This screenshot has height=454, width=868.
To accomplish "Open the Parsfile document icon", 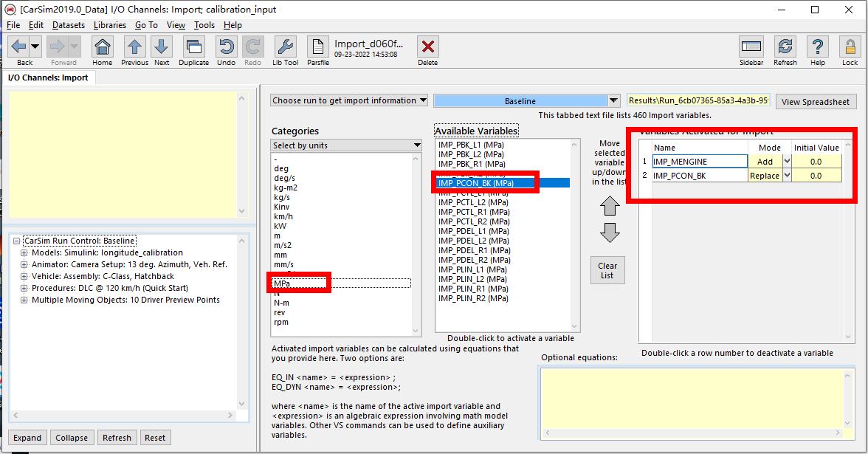I will point(317,47).
